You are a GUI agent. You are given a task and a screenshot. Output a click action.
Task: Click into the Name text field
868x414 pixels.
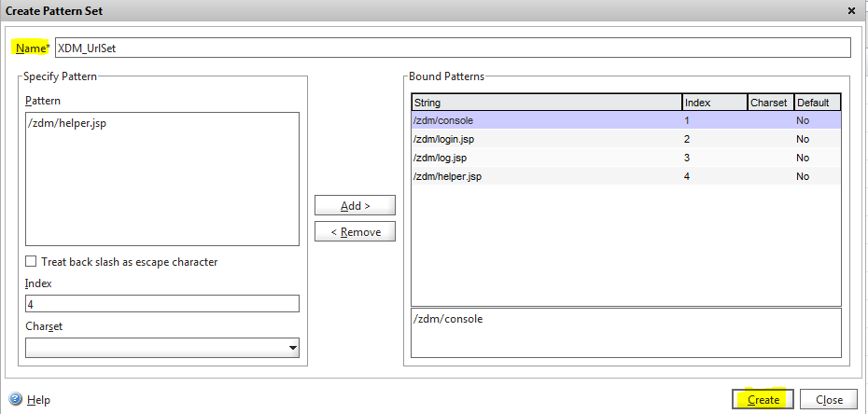(453, 48)
